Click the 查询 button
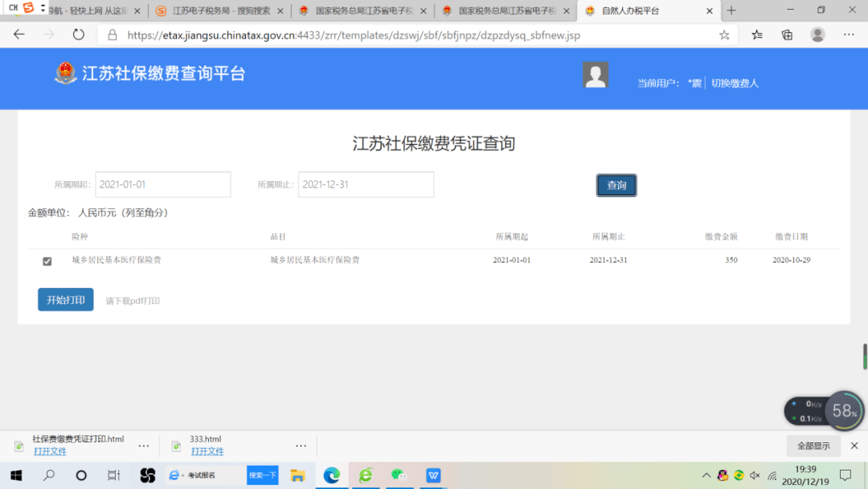 click(616, 185)
